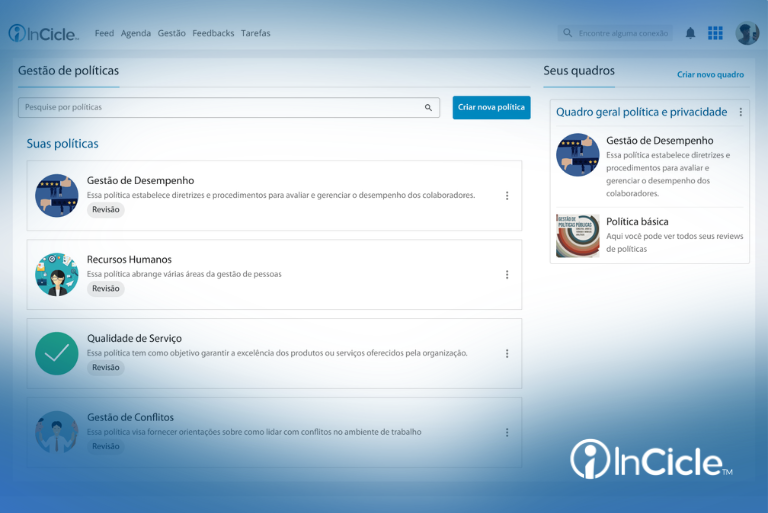Open options menu for Gestão de Conflitos
This screenshot has height=513, width=768.
coord(507,432)
